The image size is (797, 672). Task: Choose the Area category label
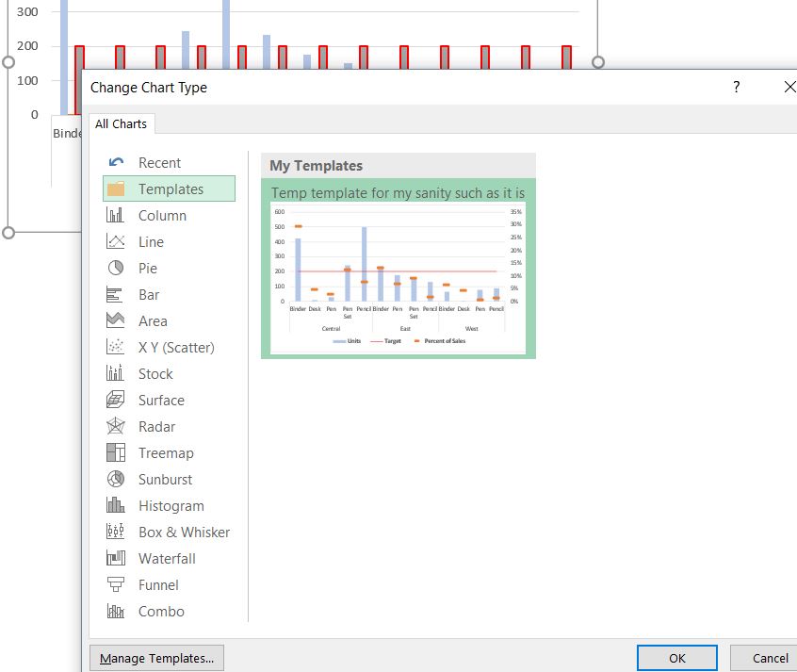point(153,321)
